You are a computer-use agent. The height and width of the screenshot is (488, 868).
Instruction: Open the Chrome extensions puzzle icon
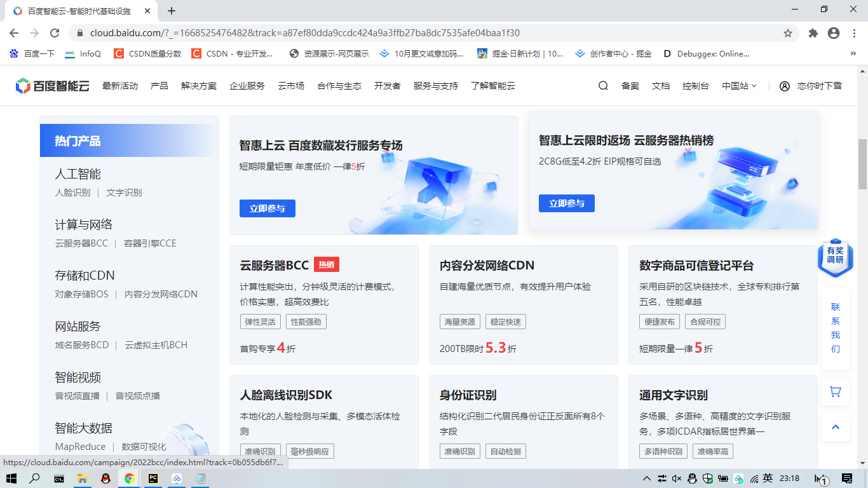(813, 33)
